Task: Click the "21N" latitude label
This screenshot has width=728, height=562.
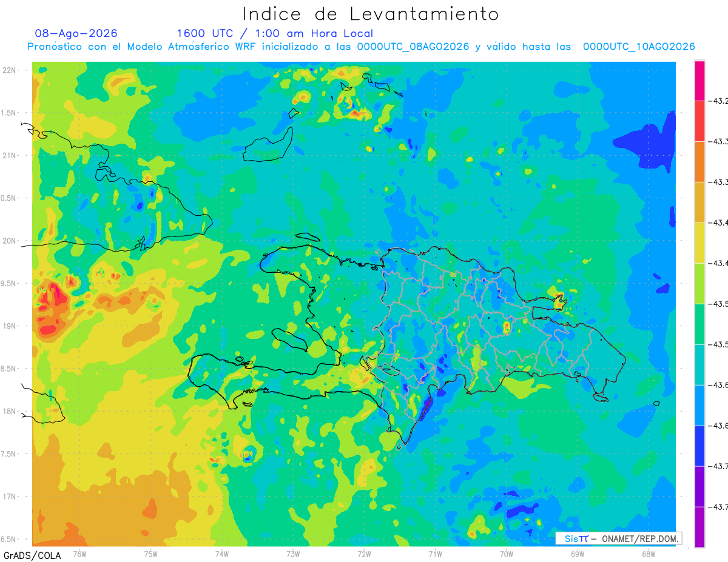Action: pos(10,155)
